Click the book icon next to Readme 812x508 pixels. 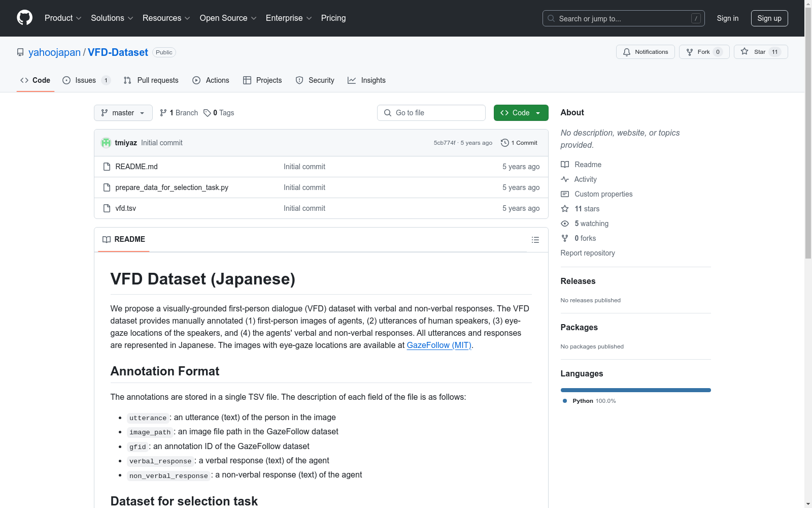[x=565, y=165]
